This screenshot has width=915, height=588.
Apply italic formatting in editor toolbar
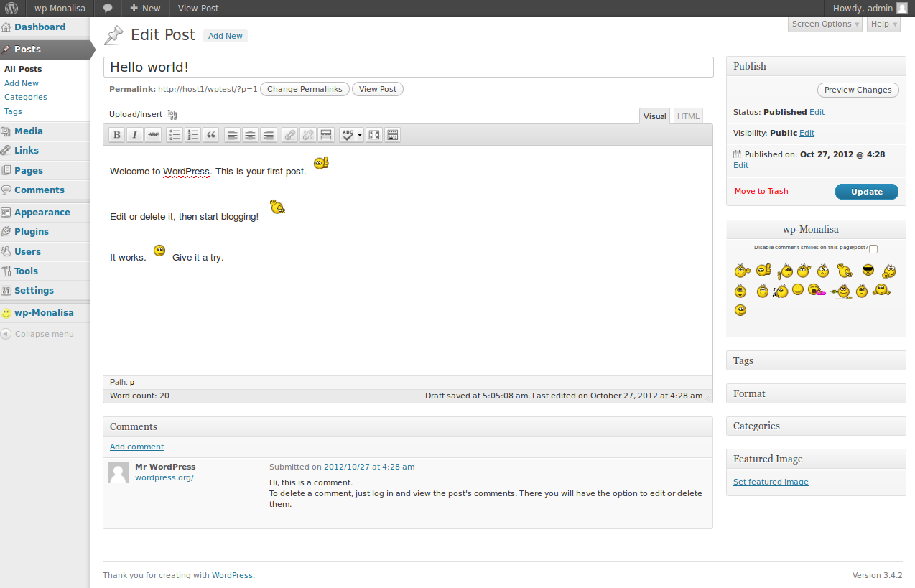(x=134, y=135)
